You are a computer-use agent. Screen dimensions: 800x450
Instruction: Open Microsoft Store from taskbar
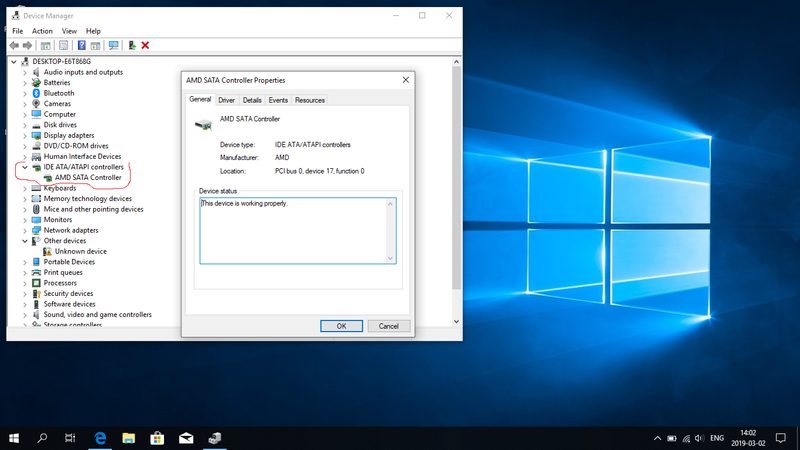[157, 438]
